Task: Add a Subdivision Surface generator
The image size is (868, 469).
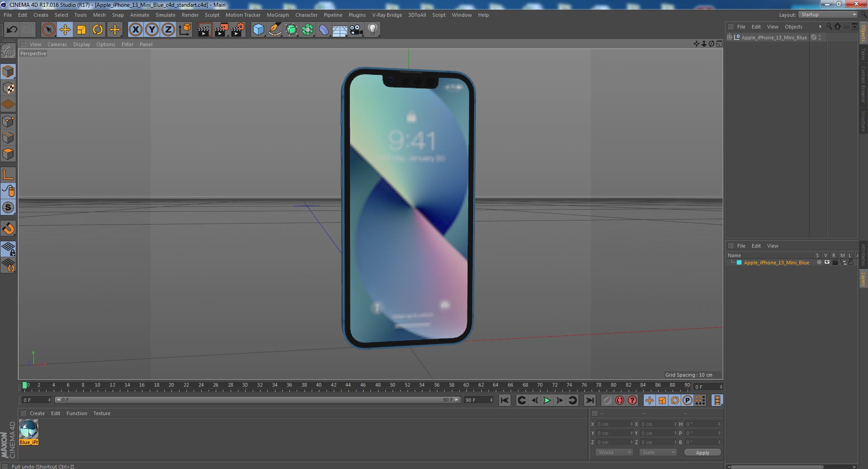Action: click(291, 30)
